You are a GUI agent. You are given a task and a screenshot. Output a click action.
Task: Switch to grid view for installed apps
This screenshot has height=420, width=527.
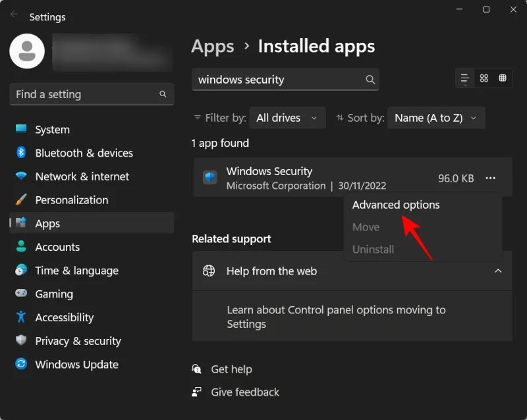click(x=503, y=78)
